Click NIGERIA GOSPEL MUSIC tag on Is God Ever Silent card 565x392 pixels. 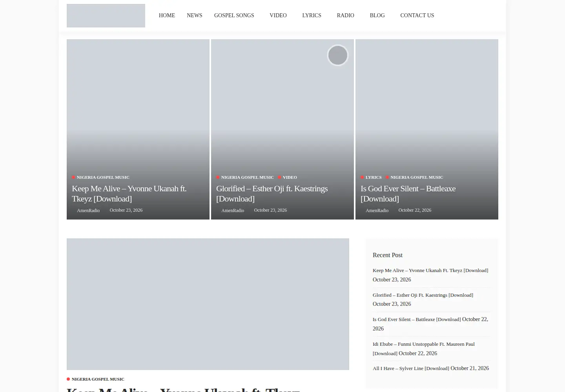click(417, 177)
